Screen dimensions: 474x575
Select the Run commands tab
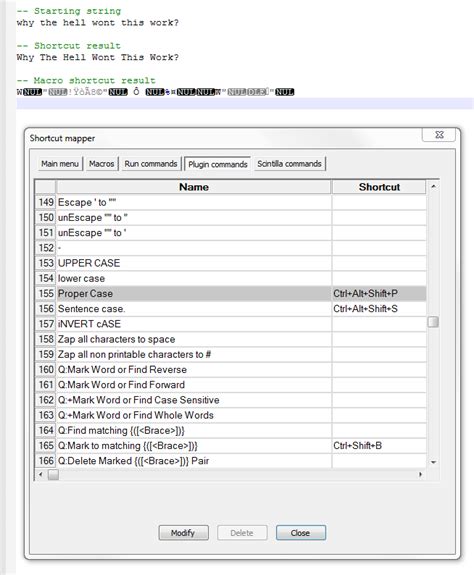click(151, 164)
